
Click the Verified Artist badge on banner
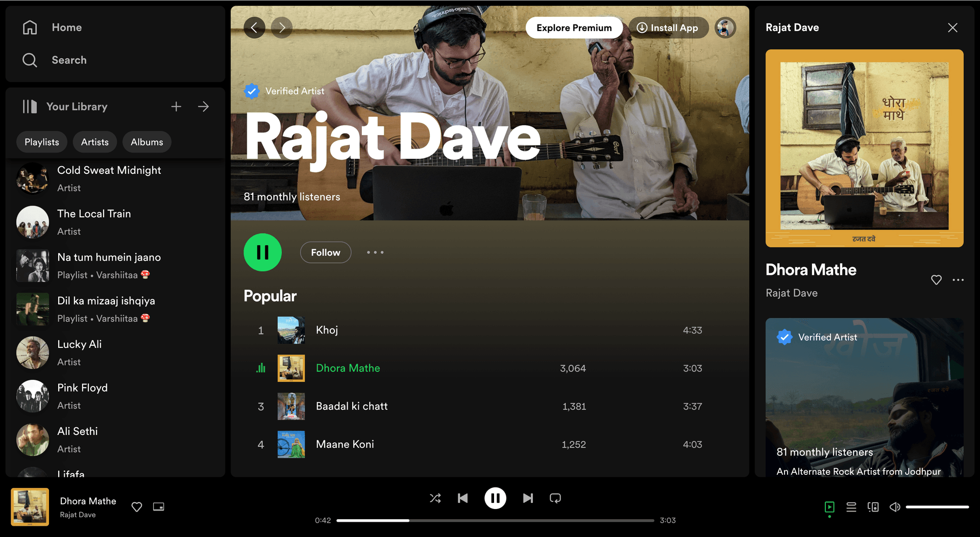(285, 91)
